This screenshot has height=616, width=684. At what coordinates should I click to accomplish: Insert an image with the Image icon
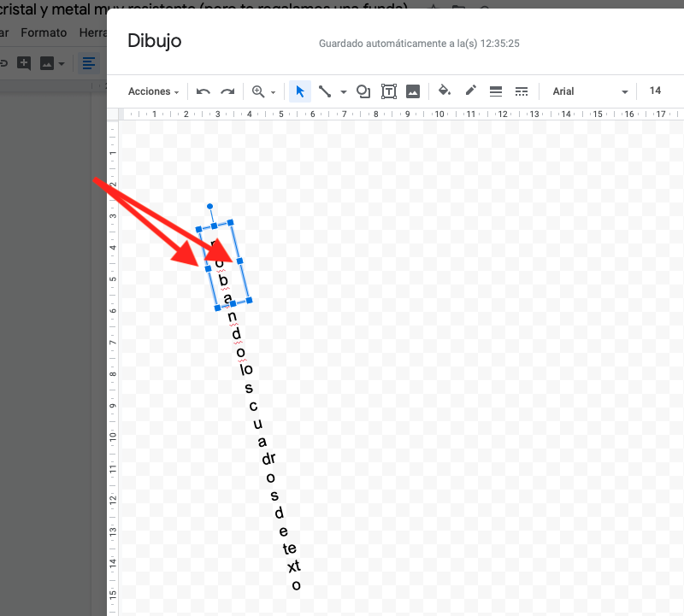pos(413,91)
